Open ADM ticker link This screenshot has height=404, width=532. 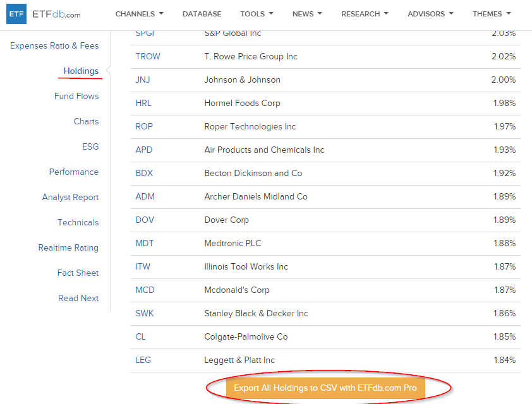click(145, 196)
